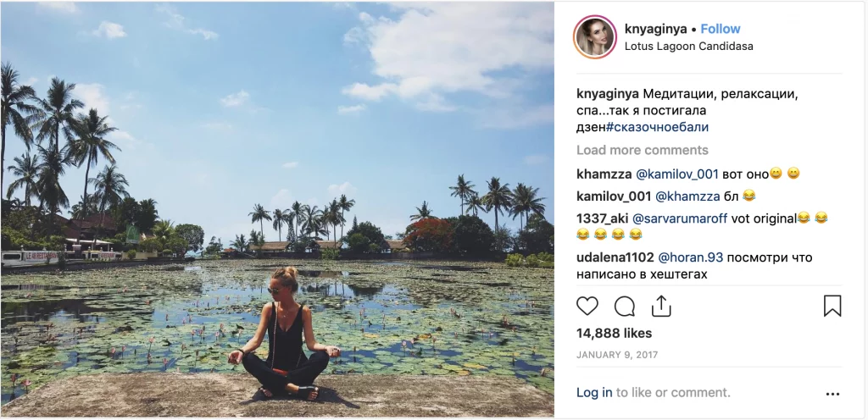868x420 pixels.
Task: Open comments via the speech bubble icon
Action: pyautogui.click(x=625, y=306)
